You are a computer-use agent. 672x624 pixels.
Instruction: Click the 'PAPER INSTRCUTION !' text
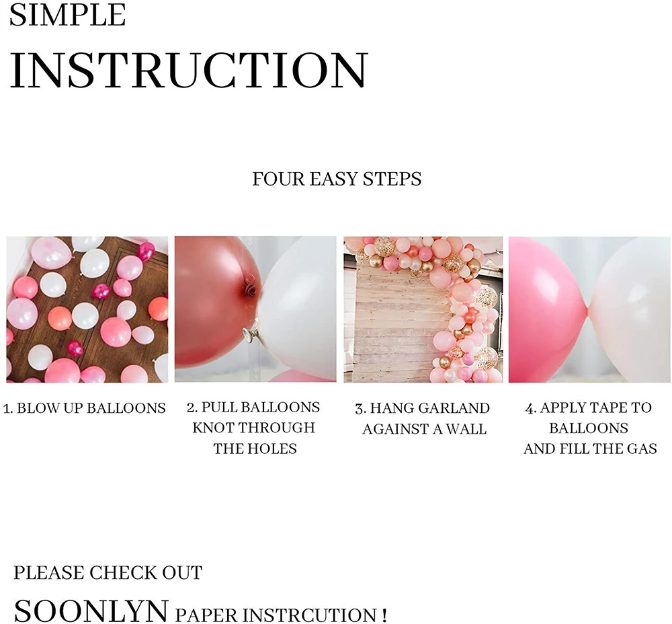(x=282, y=615)
